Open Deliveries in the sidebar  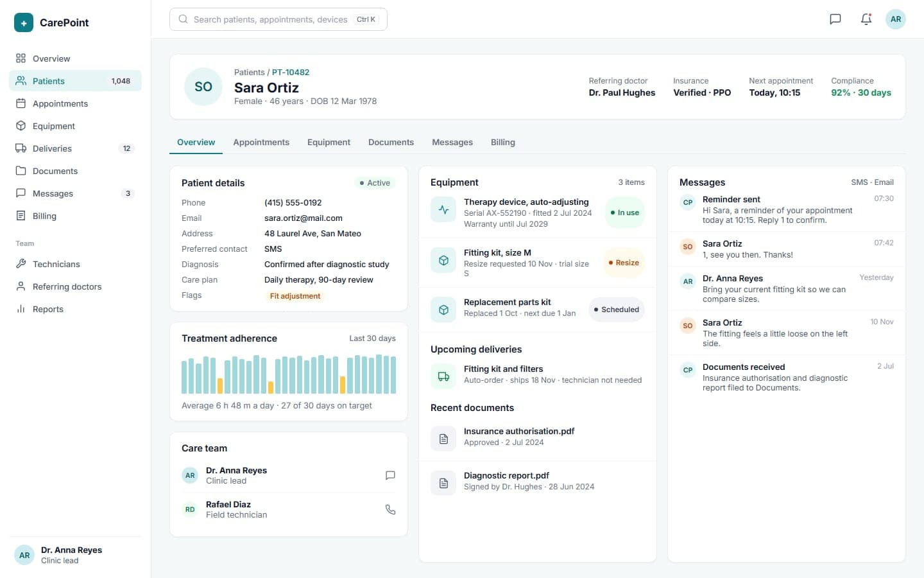[76, 148]
